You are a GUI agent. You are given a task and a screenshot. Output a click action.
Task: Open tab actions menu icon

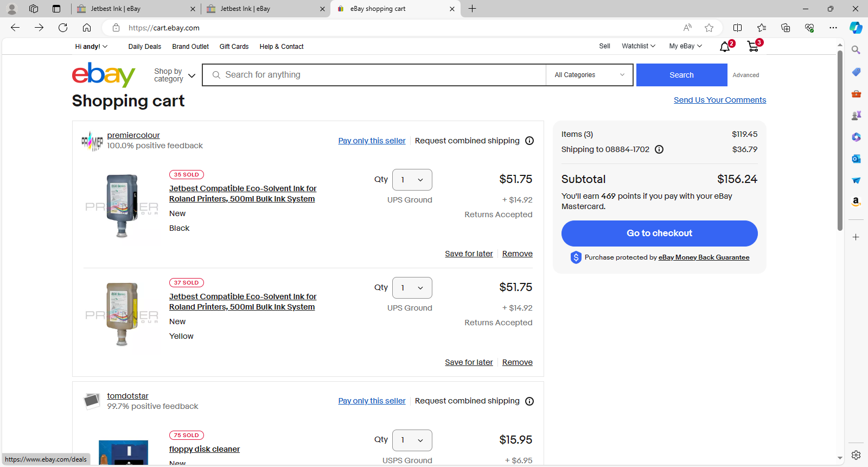coord(56,9)
